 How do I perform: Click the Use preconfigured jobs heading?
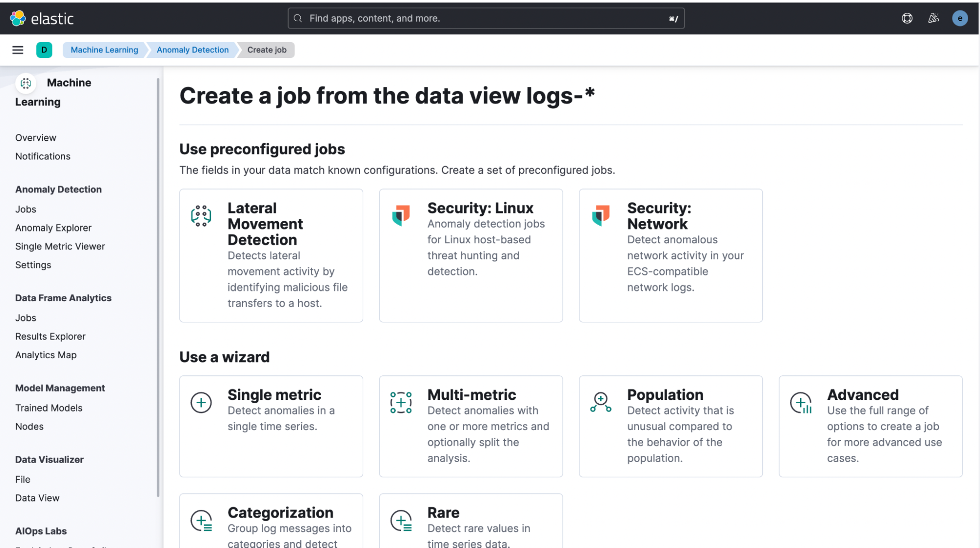(x=262, y=149)
